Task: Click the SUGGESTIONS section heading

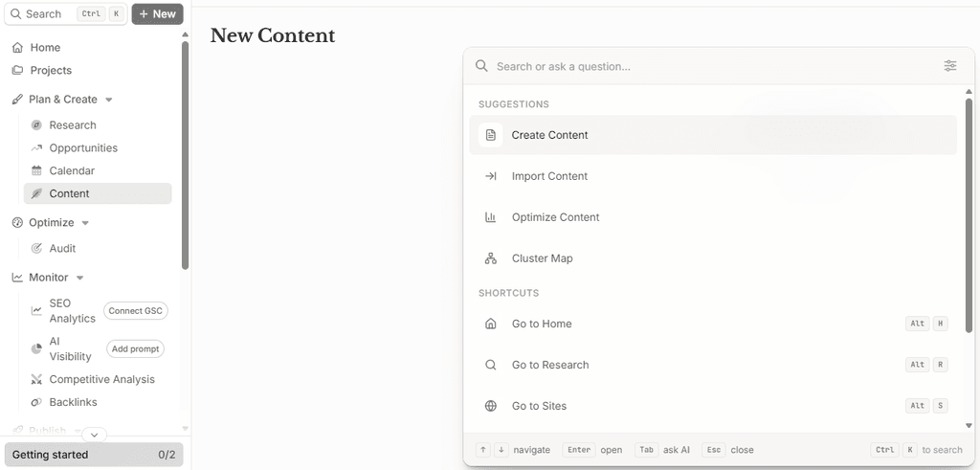Action: click(514, 104)
